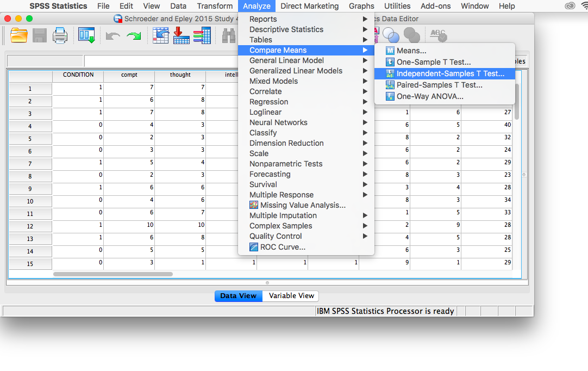The image size is (588, 371).
Task: Click the blue overlapping circles variable sets icon
Action: pyautogui.click(x=391, y=36)
